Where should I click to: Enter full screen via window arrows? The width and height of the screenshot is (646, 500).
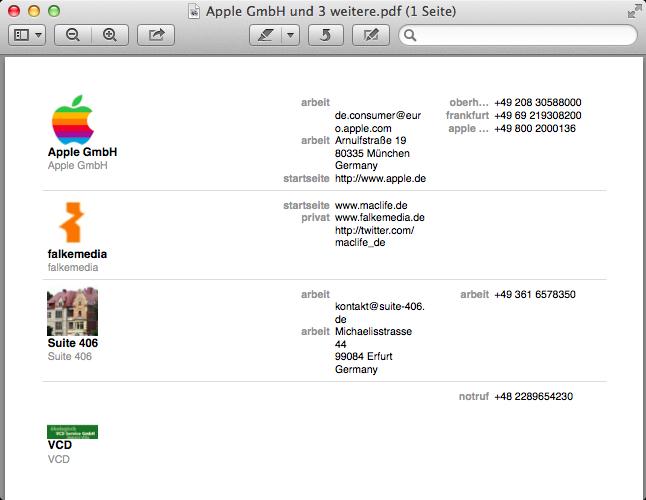coord(634,11)
